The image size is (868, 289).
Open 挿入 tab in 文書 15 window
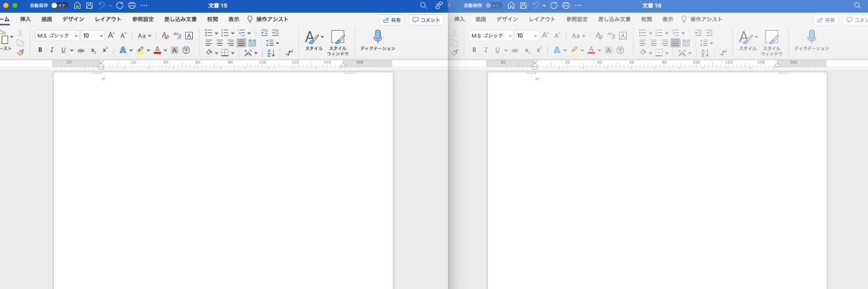tap(25, 19)
